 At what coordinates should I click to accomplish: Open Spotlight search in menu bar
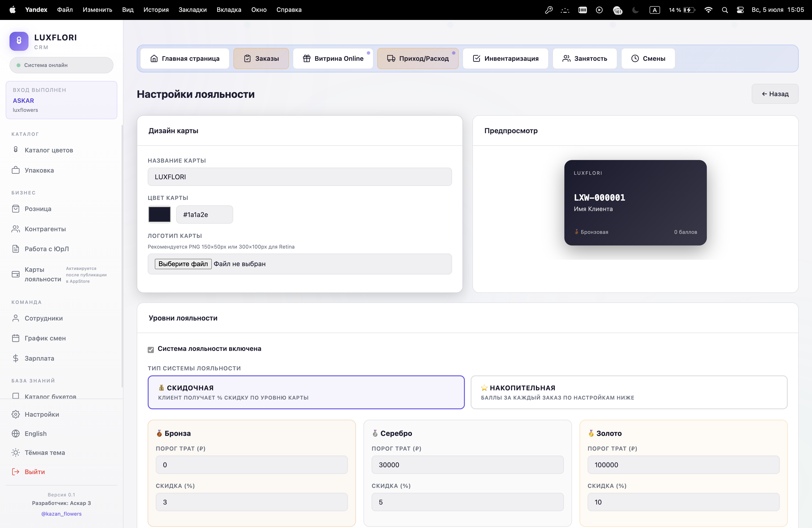click(725, 10)
